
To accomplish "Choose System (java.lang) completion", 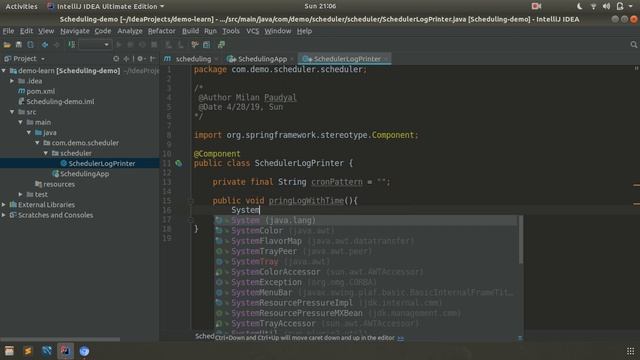I will pyautogui.click(x=366, y=220).
